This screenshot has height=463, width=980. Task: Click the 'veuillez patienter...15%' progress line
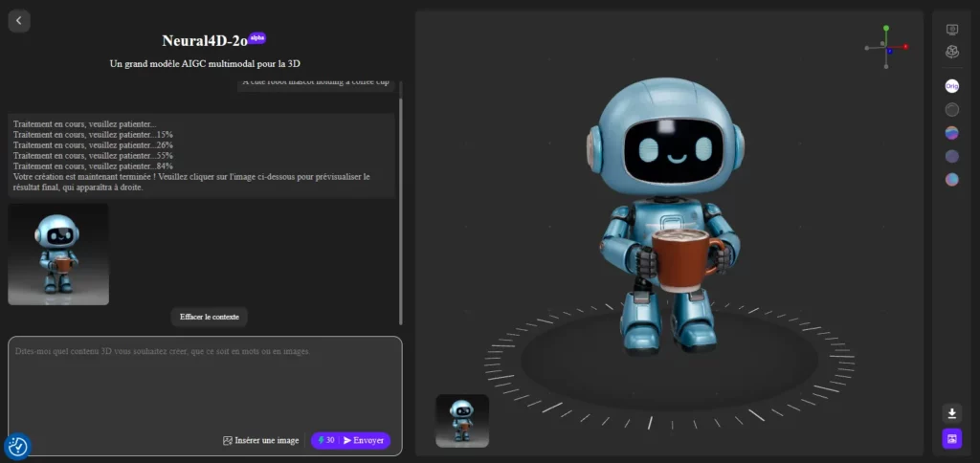93,134
